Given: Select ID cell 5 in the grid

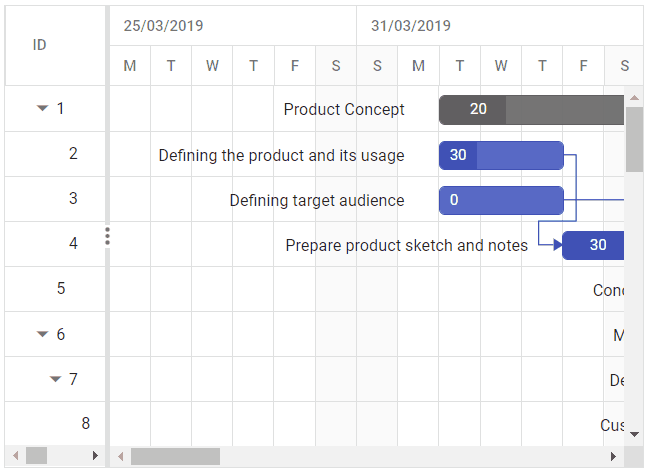Looking at the screenshot, I should tap(61, 288).
